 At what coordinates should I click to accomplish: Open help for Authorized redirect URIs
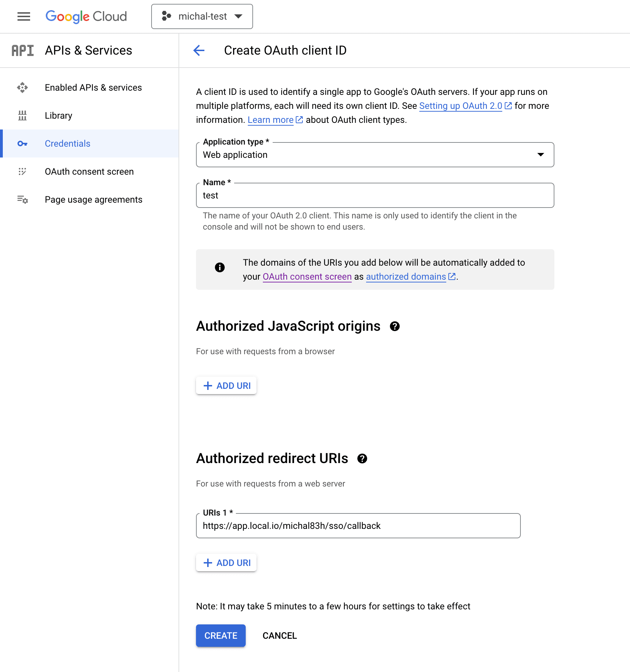coord(362,458)
